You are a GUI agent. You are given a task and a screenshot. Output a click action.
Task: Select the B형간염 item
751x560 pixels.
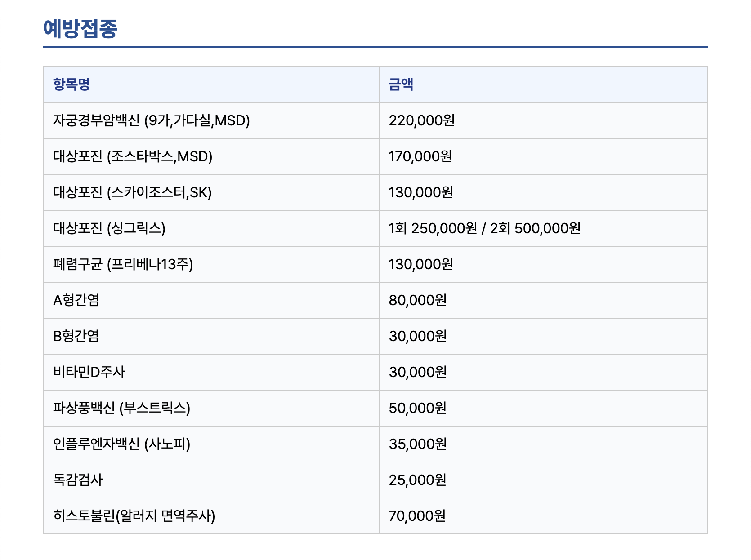(76, 336)
